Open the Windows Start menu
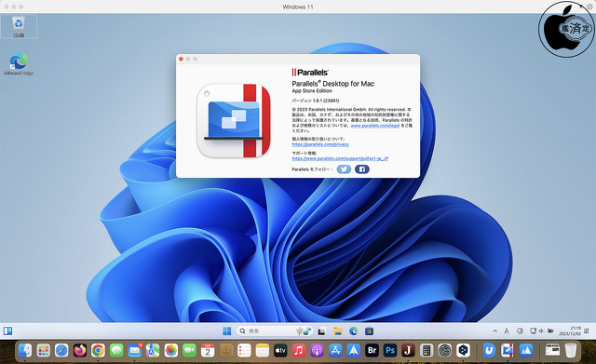596x364 pixels. [226, 330]
